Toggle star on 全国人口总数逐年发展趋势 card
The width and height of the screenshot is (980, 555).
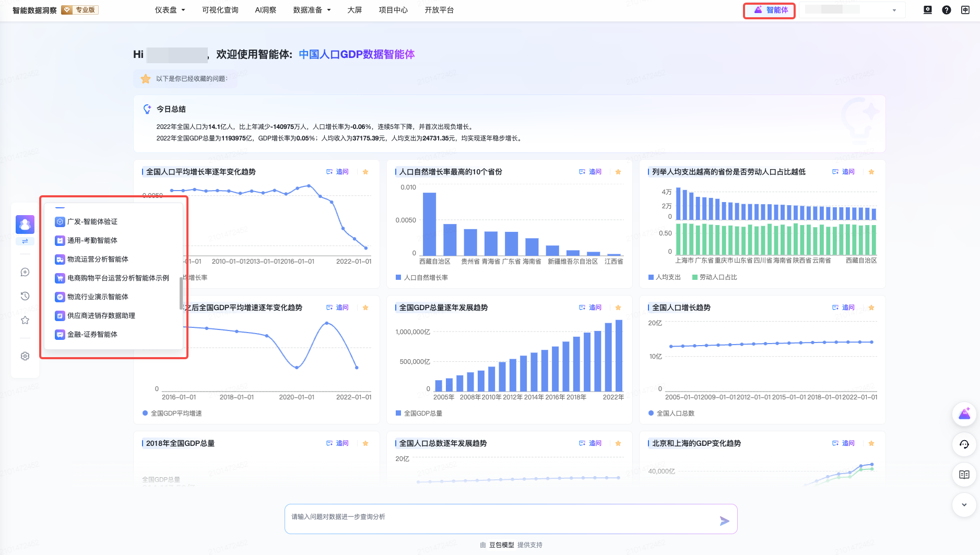(618, 443)
